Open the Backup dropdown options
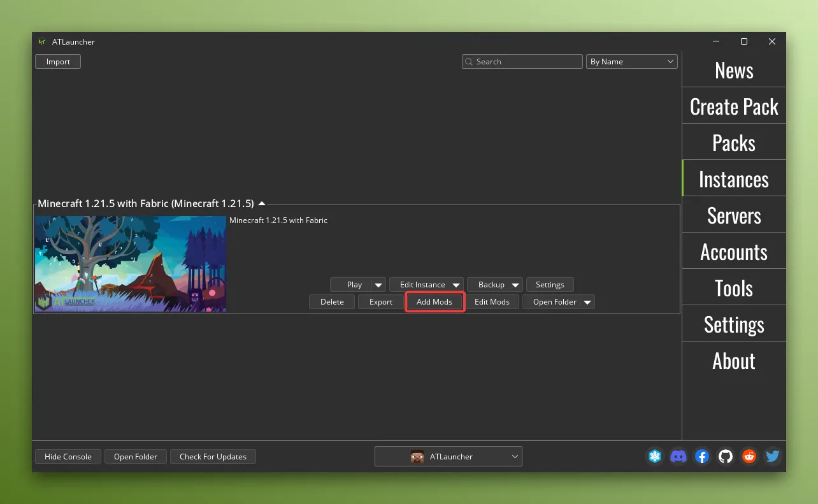The width and height of the screenshot is (818, 504). click(x=516, y=284)
